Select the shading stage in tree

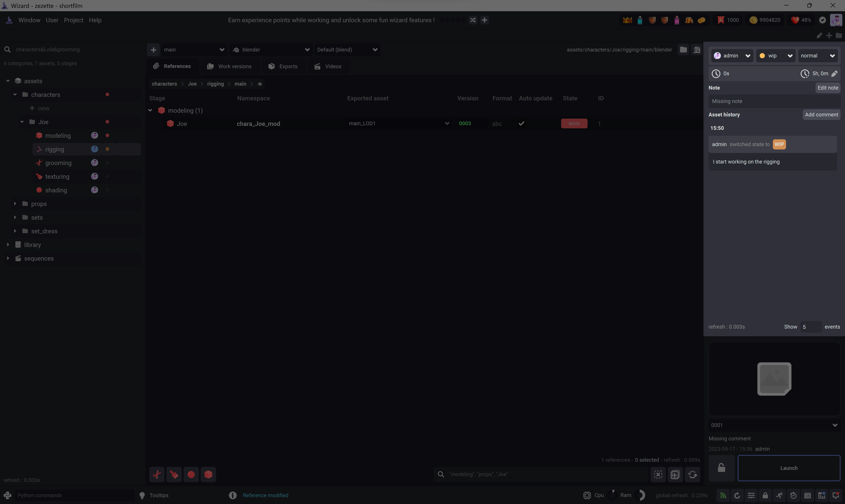(x=56, y=190)
